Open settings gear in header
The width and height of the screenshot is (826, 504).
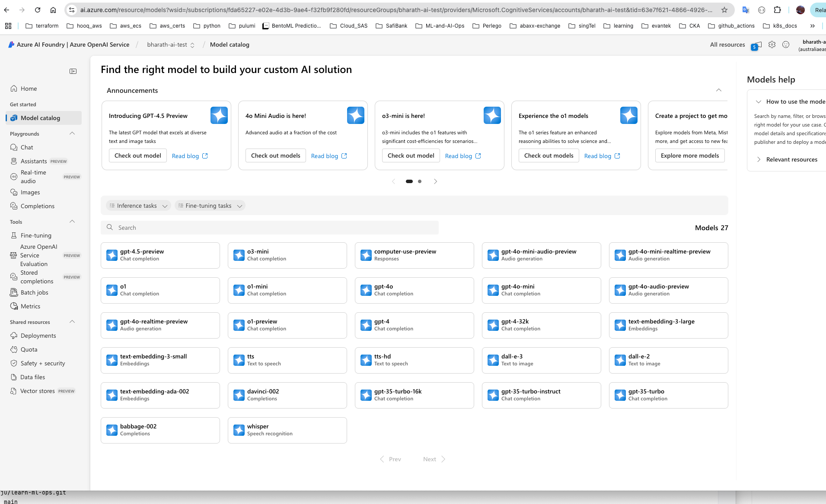(772, 44)
